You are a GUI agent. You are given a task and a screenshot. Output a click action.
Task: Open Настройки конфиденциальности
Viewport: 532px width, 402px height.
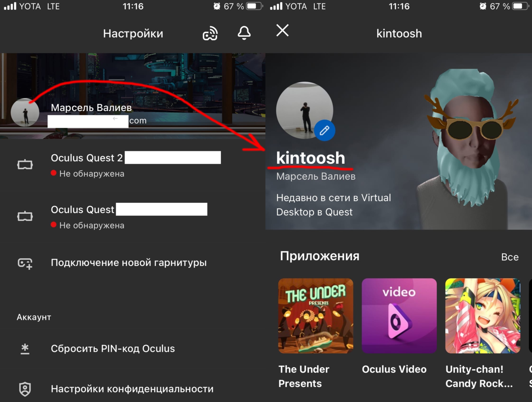(132, 389)
